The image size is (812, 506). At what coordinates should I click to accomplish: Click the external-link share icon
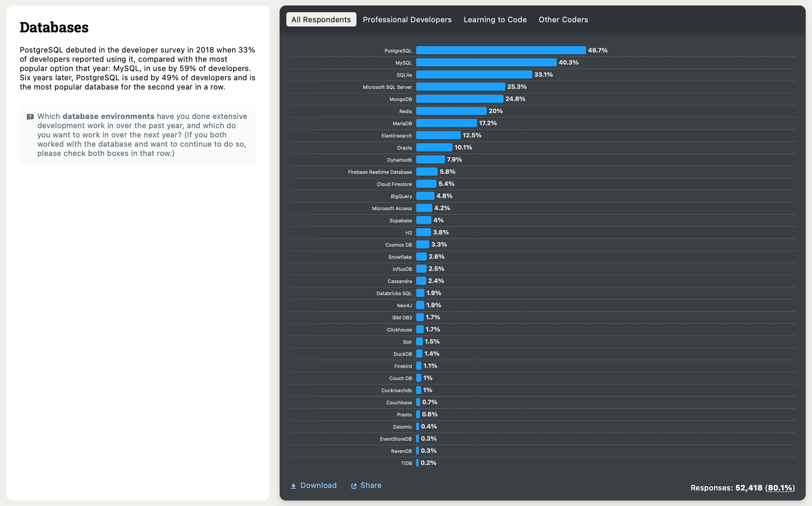354,485
